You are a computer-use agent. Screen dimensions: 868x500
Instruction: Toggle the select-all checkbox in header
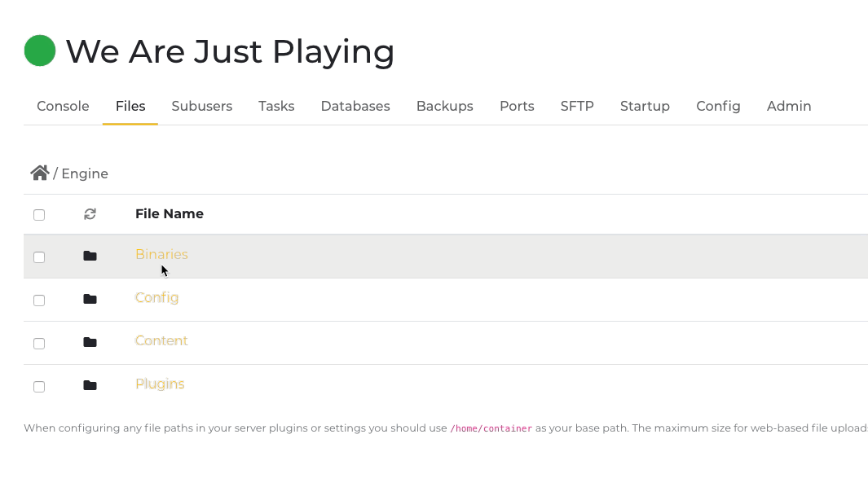[x=39, y=215]
